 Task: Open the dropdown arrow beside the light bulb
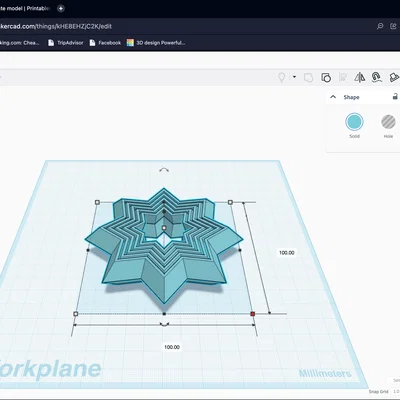click(294, 77)
